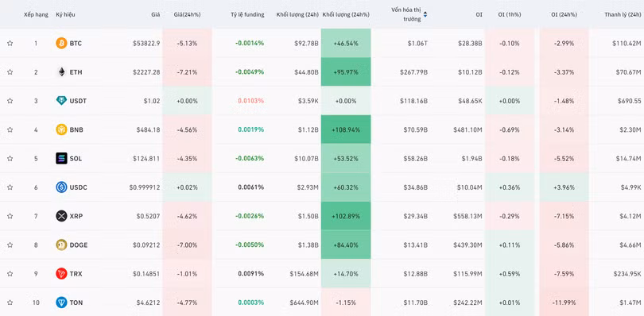Viewport: 644px width, 316px height.
Task: Click XRP liquidation value $4.12M
Action: point(630,216)
